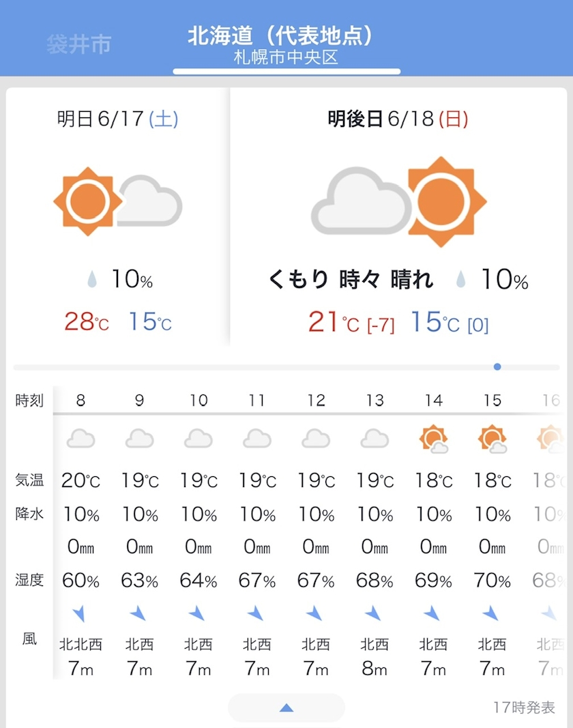Open the 明後日 6/18 (日) forecast card
The width and height of the screenshot is (573, 728).
(x=398, y=216)
